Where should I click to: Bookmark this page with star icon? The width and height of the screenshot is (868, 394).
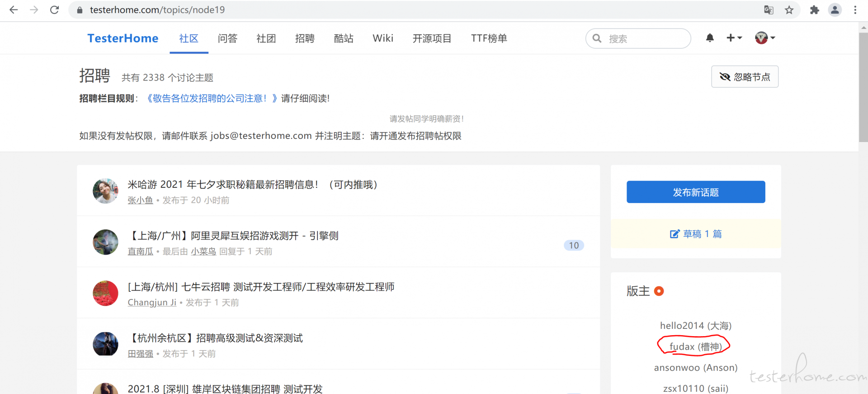tap(789, 10)
